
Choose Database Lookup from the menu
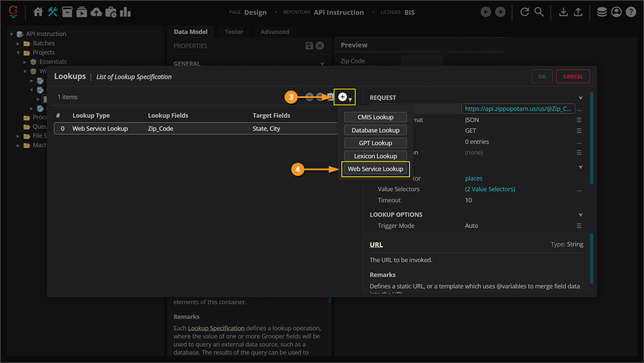(375, 130)
